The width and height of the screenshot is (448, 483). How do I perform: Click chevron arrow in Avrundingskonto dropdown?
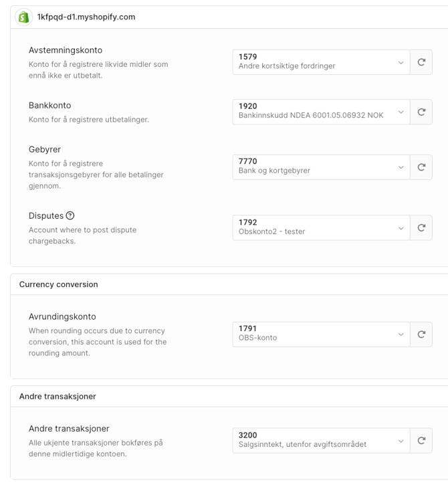pyautogui.click(x=401, y=334)
